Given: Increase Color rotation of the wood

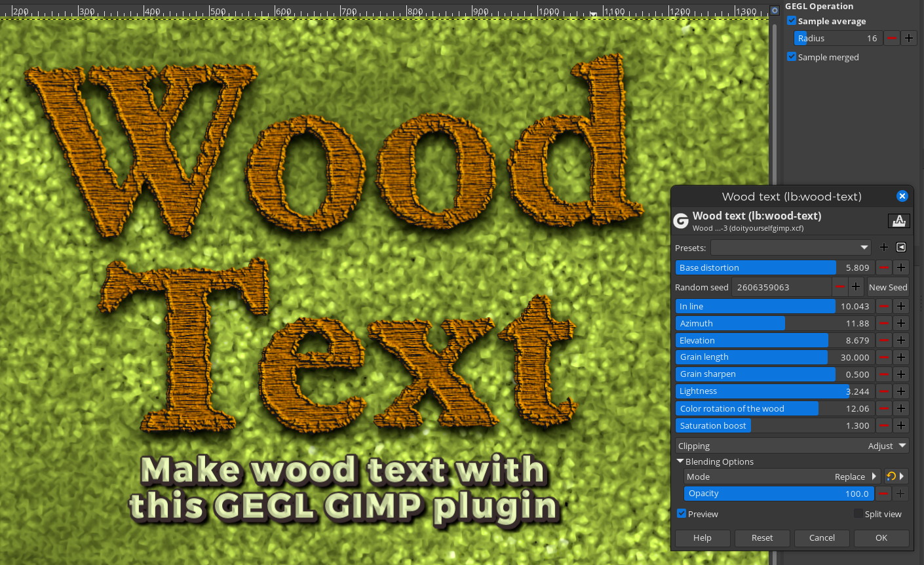Looking at the screenshot, I should (901, 408).
